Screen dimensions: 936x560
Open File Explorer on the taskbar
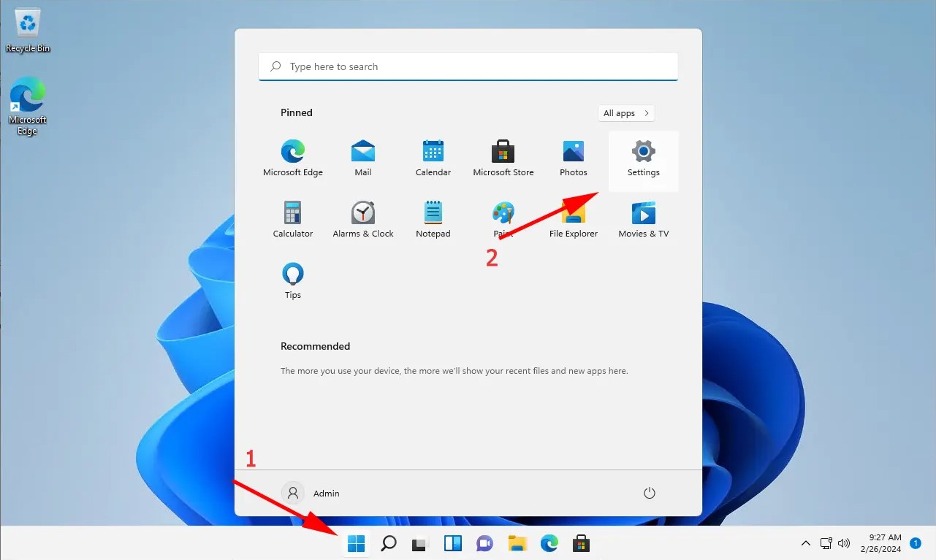(x=517, y=543)
